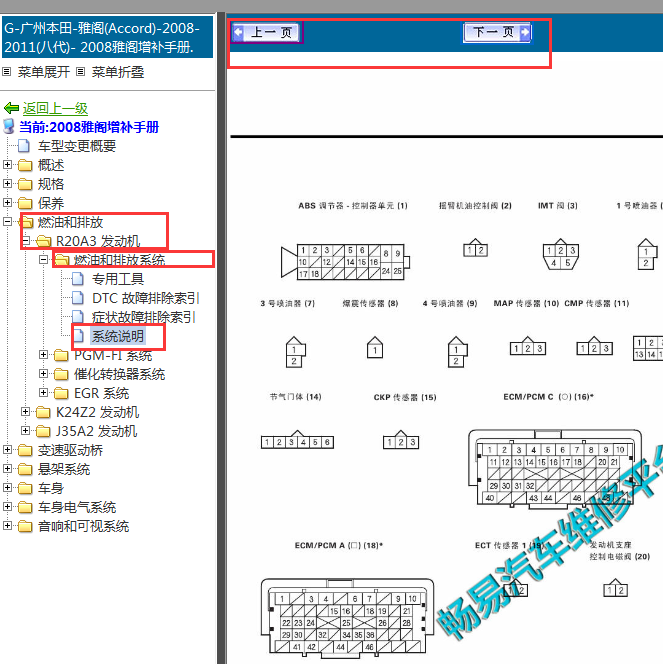663x664 pixels.
Task: Click folder icon of K24Z2 发动机
Action: coord(43,412)
